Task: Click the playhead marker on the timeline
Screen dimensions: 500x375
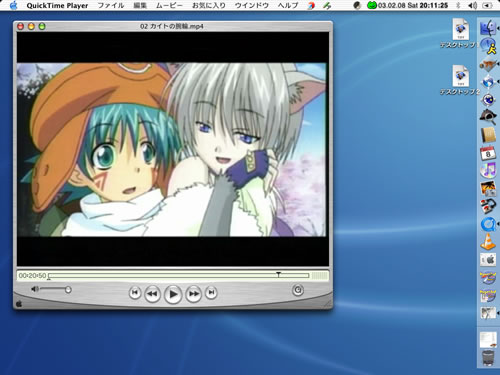Action: pyautogui.click(x=278, y=274)
